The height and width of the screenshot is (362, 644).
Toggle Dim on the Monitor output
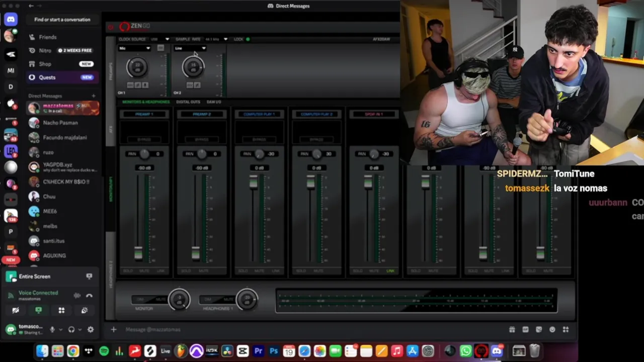pyautogui.click(x=141, y=300)
